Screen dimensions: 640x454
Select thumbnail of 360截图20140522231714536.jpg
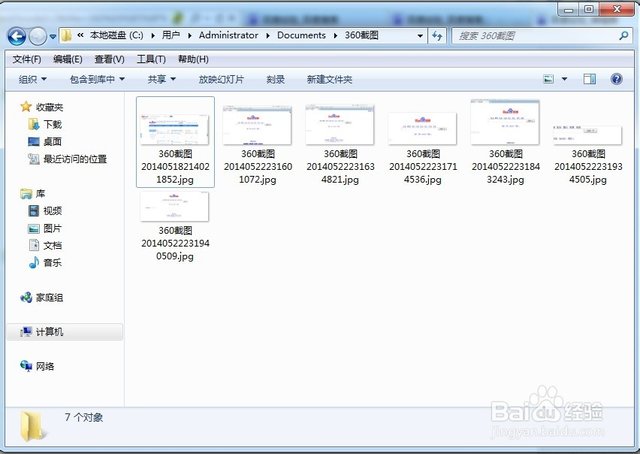(422, 129)
